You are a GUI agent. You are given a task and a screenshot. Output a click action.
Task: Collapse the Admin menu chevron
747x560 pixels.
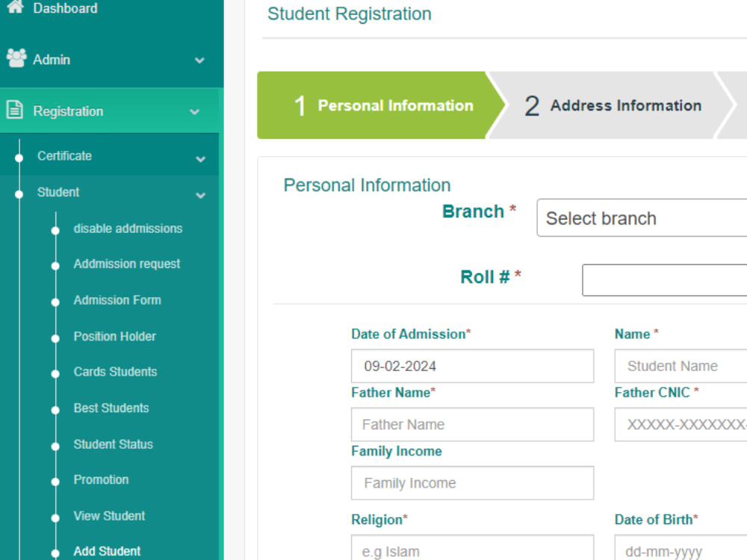(199, 60)
